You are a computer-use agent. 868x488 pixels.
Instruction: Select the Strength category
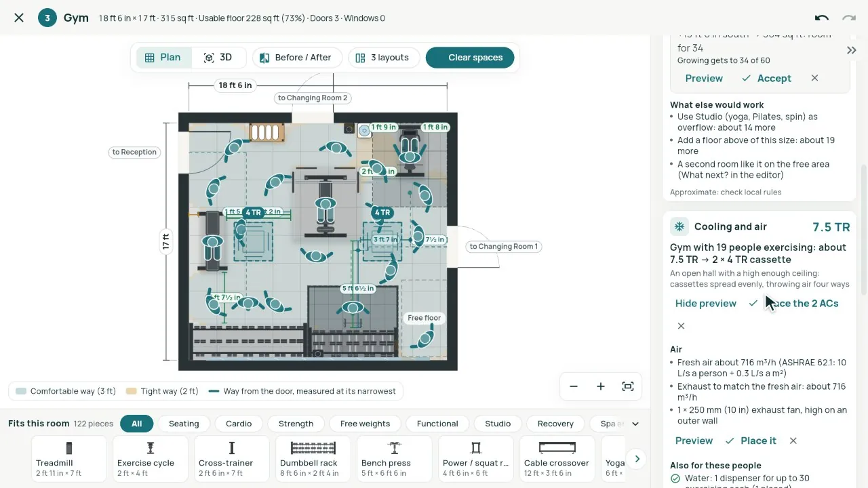[296, 424]
